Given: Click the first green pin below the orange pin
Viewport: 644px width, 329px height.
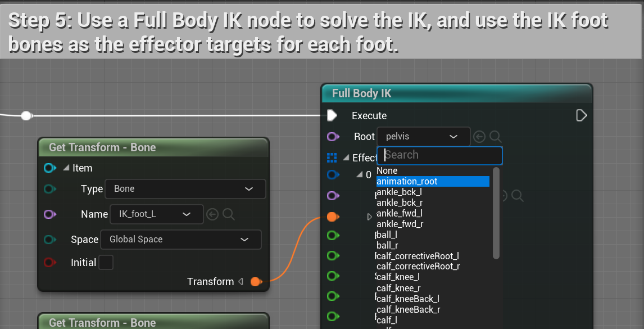Looking at the screenshot, I should click(x=333, y=235).
